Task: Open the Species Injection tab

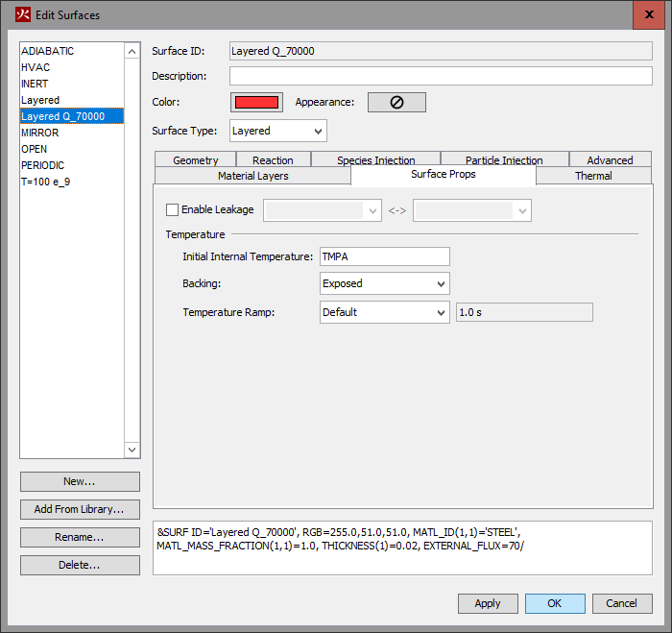Action: [376, 160]
